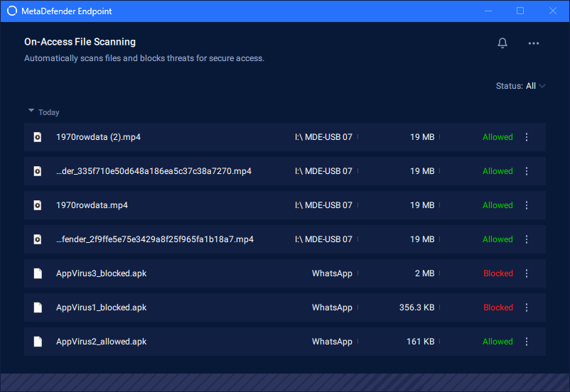Image resolution: width=570 pixels, height=392 pixels.
Task: Select file name ...fender_2f9ffe5e75e3429a8f25f965fa1b18a7.mp4
Action: point(155,239)
